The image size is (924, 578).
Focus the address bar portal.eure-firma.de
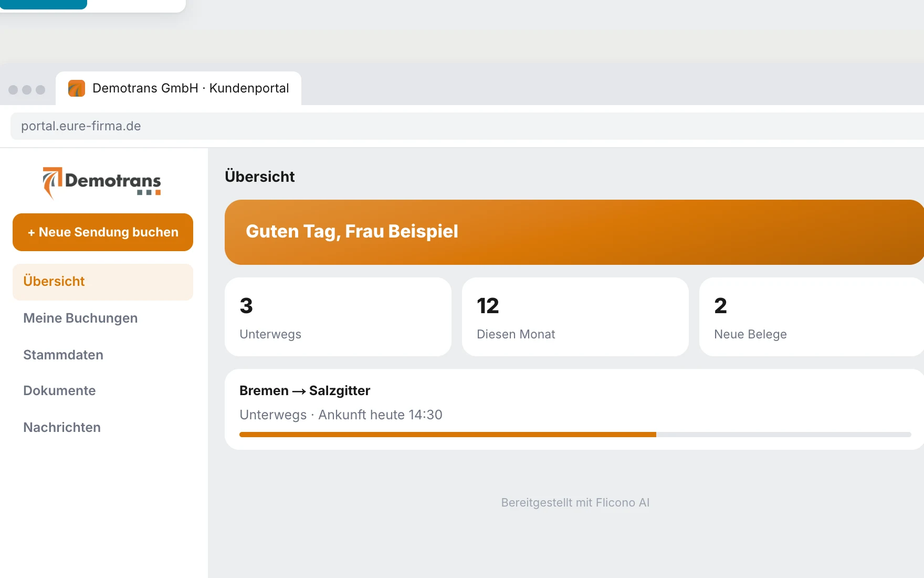pyautogui.click(x=467, y=126)
